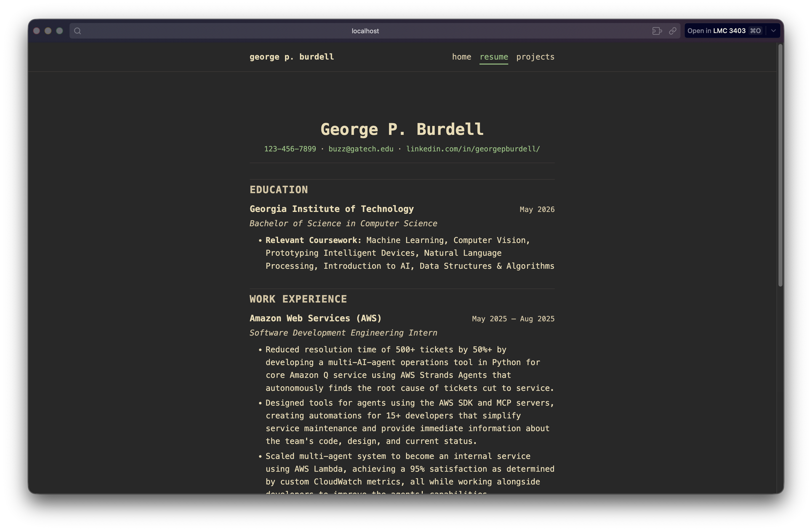Click the puzzle-piece extensions icon

657,31
